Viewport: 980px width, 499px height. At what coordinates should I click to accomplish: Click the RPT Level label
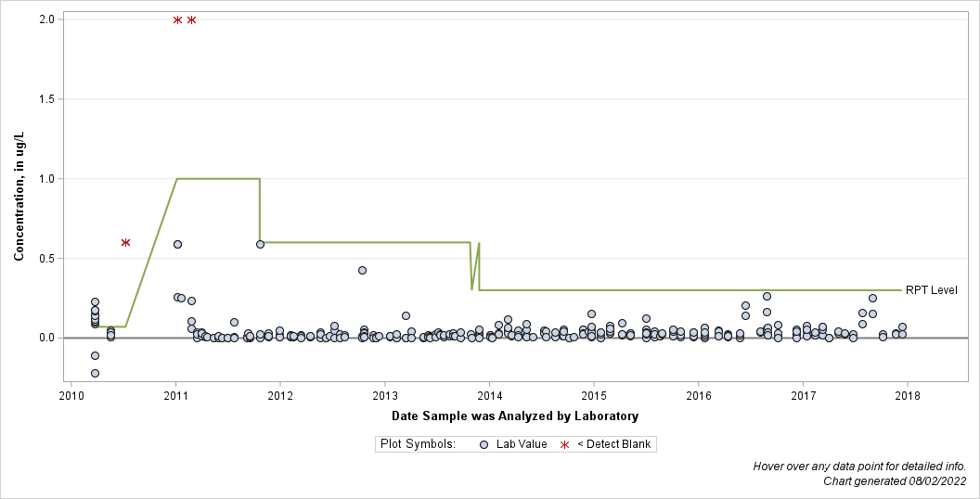[x=931, y=290]
